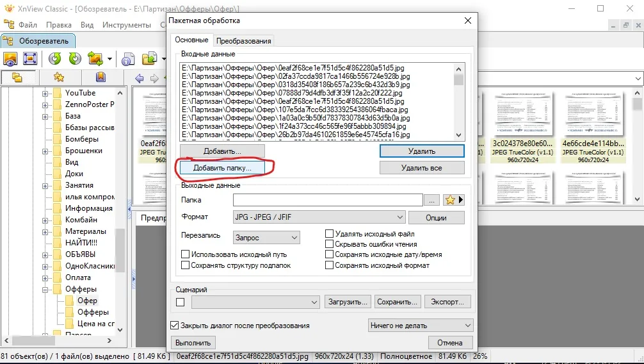The width and height of the screenshot is (644, 364).
Task: Go back with the blue left arrow
Action: [139, 78]
